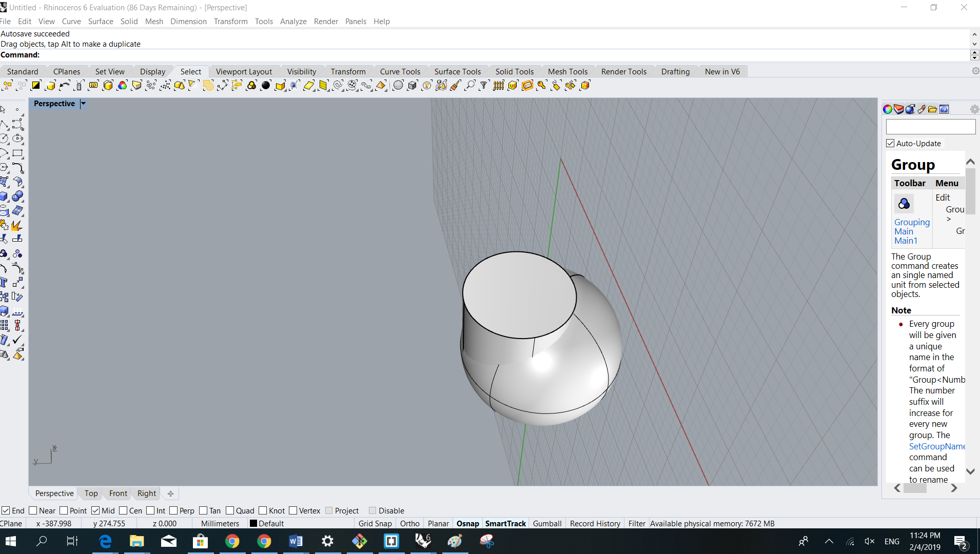Select the Explode tool in sidebar
Viewport: 980px width, 554px height.
tap(18, 225)
